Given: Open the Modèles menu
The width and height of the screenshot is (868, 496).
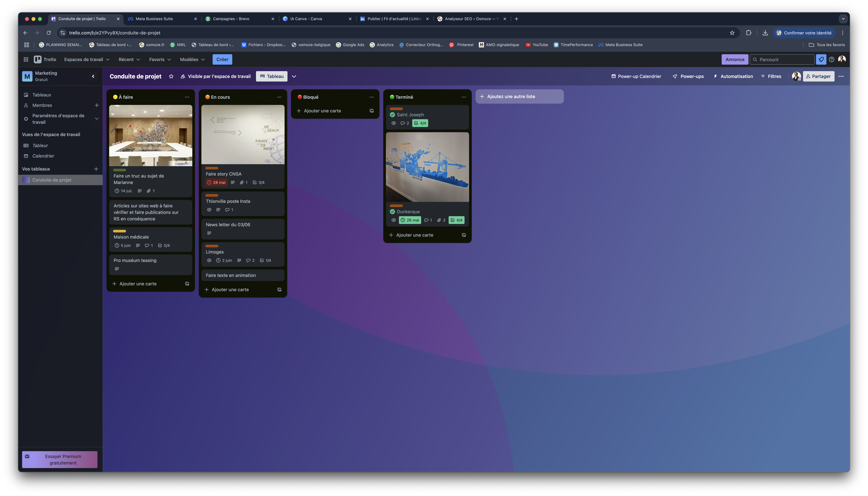Looking at the screenshot, I should coord(192,59).
